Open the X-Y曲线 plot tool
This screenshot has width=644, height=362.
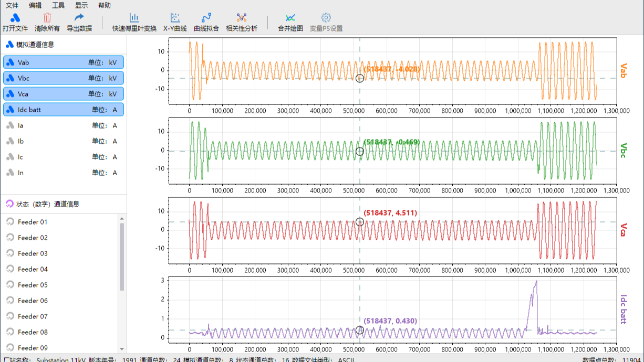[175, 23]
